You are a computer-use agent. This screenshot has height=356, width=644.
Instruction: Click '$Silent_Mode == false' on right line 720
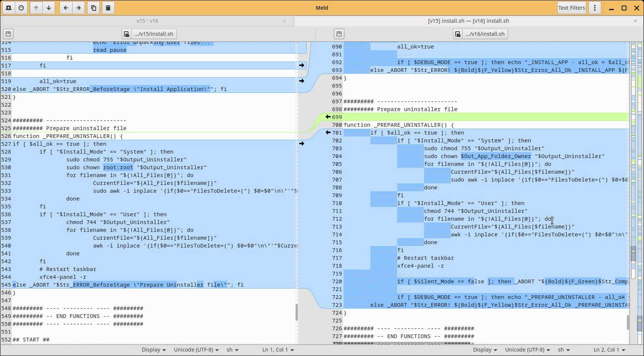tap(449, 281)
